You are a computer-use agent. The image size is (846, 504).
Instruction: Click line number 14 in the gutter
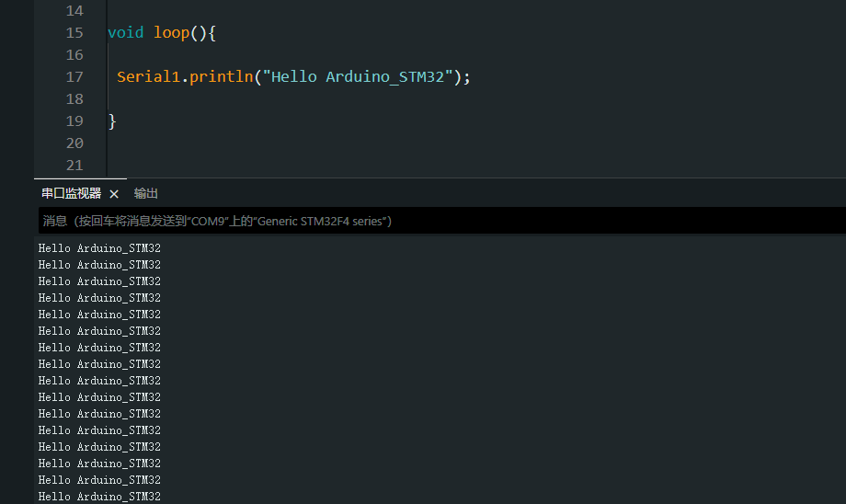tap(74, 11)
